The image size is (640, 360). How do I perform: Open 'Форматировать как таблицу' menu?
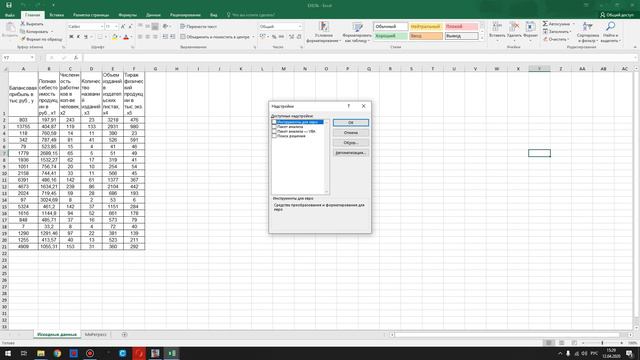pyautogui.click(x=357, y=32)
